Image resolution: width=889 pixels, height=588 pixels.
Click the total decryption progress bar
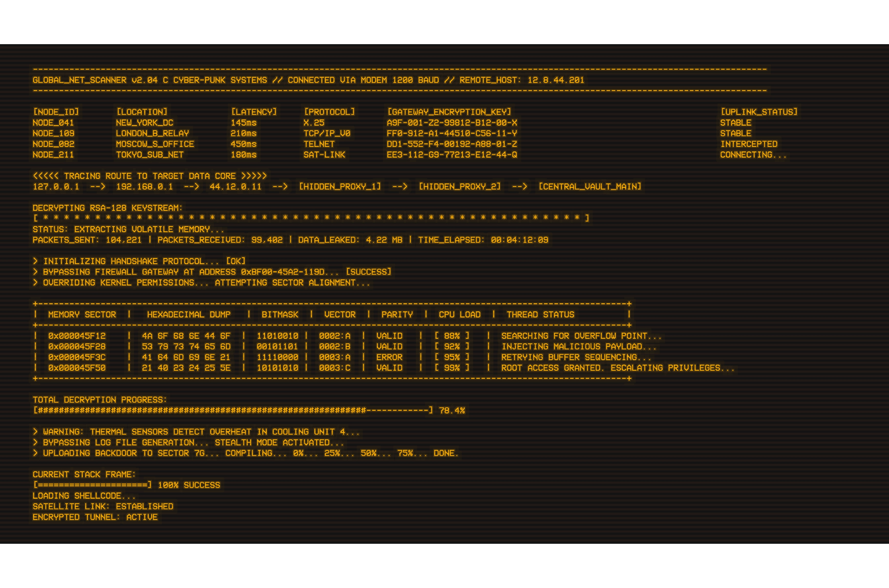(233, 410)
